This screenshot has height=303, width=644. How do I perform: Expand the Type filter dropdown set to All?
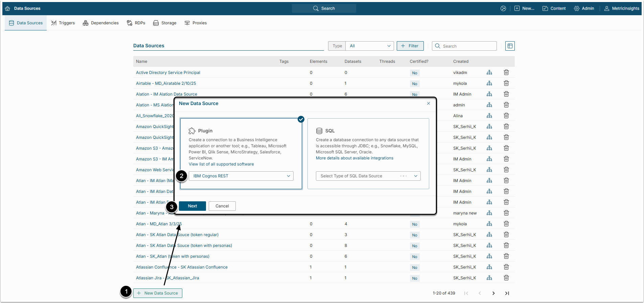[x=369, y=46]
